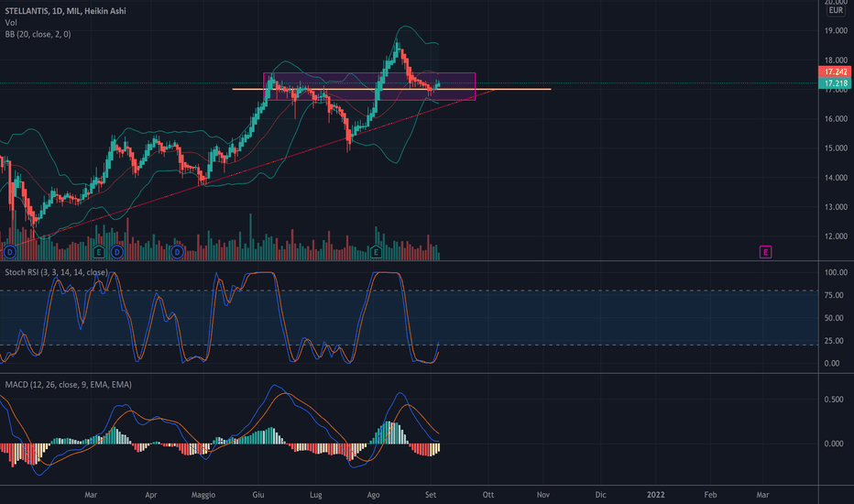Click the magenta upcoming earnings E marker
This screenshot has height=504, width=854.
(765, 252)
